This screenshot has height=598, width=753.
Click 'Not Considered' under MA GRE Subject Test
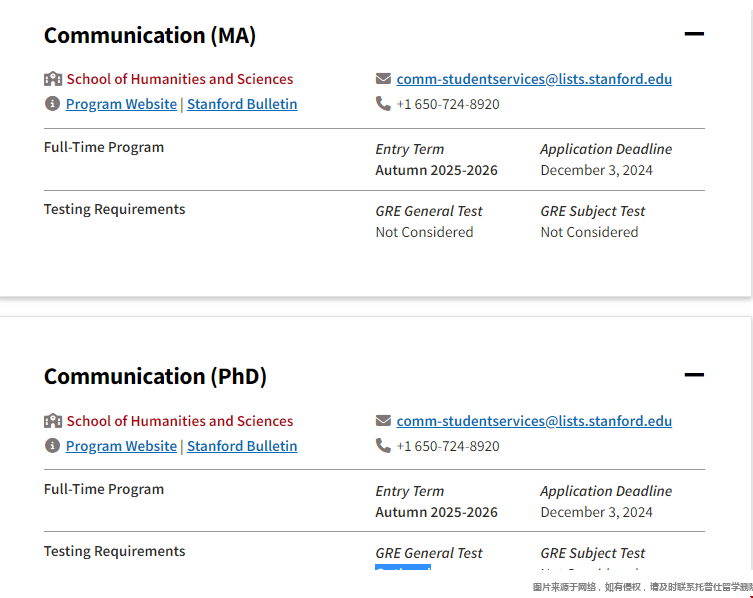(x=589, y=232)
